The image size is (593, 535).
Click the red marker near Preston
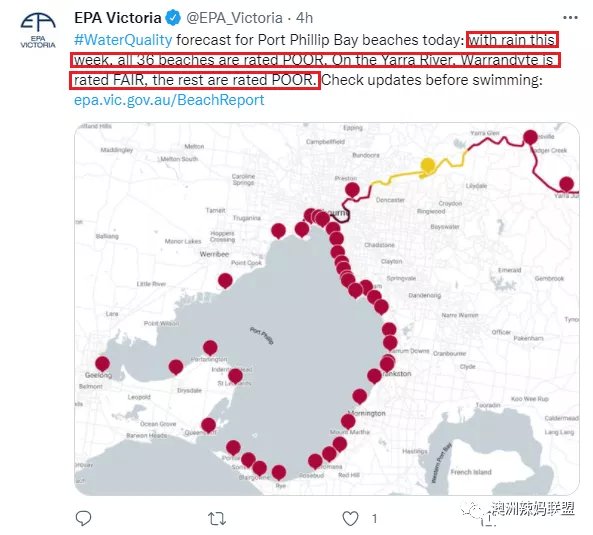(x=352, y=190)
